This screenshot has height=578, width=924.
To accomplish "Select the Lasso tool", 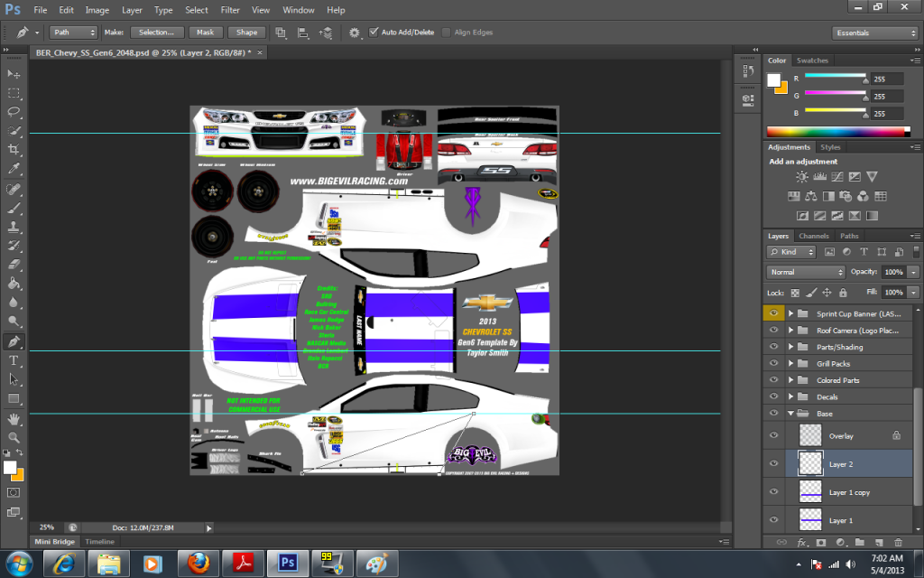I will 14,112.
